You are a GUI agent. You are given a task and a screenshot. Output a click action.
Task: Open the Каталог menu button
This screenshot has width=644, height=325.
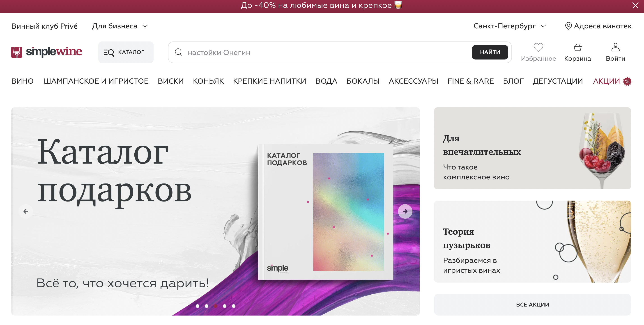[126, 52]
